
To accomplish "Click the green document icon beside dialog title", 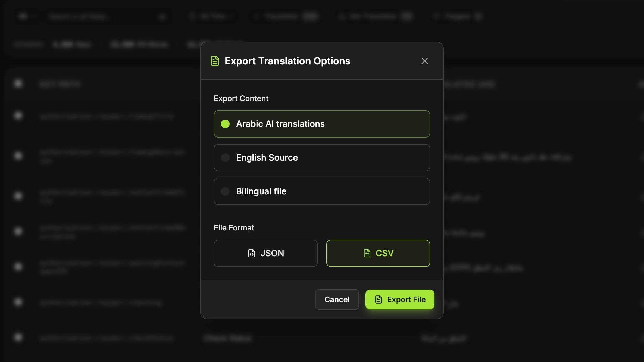I will coord(215,61).
